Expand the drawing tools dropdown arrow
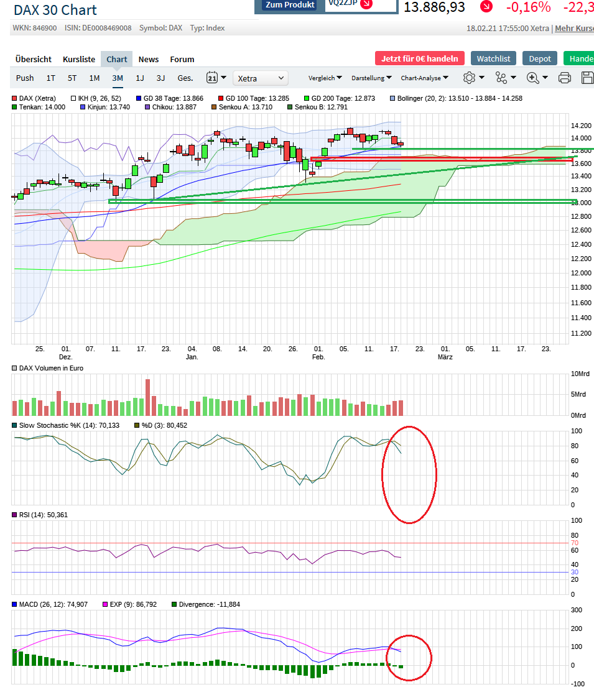The image size is (594, 700). tap(513, 78)
